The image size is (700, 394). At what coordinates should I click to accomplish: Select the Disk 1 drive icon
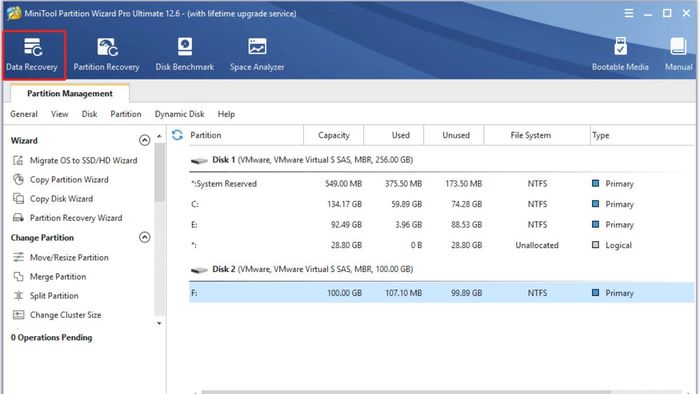click(199, 161)
